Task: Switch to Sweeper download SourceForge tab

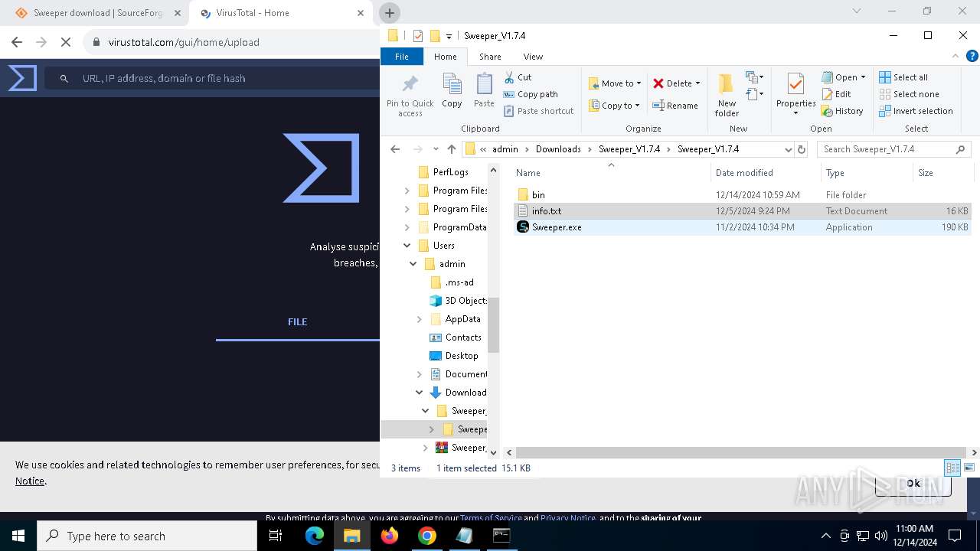Action: 98,13
